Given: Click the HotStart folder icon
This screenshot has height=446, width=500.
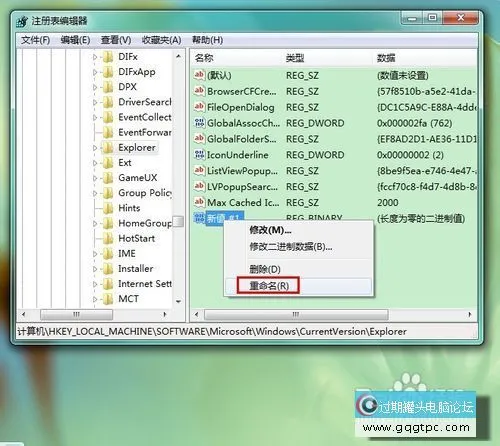Looking at the screenshot, I should [108, 239].
